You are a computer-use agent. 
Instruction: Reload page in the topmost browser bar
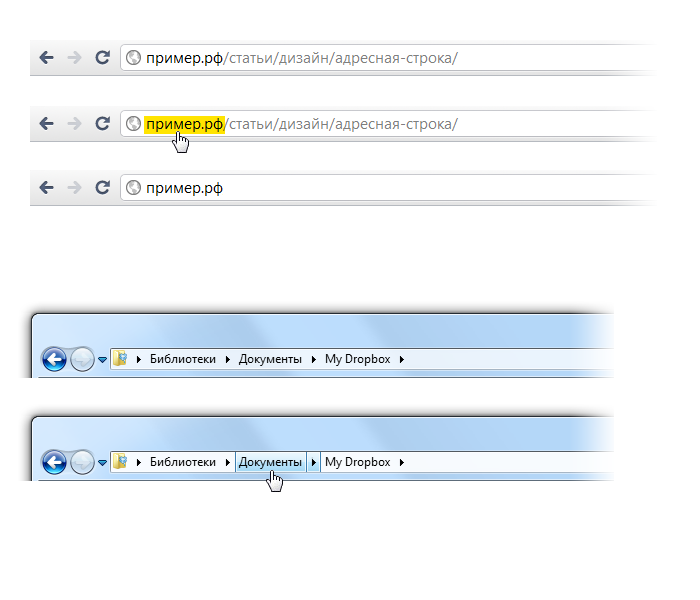coord(102,58)
